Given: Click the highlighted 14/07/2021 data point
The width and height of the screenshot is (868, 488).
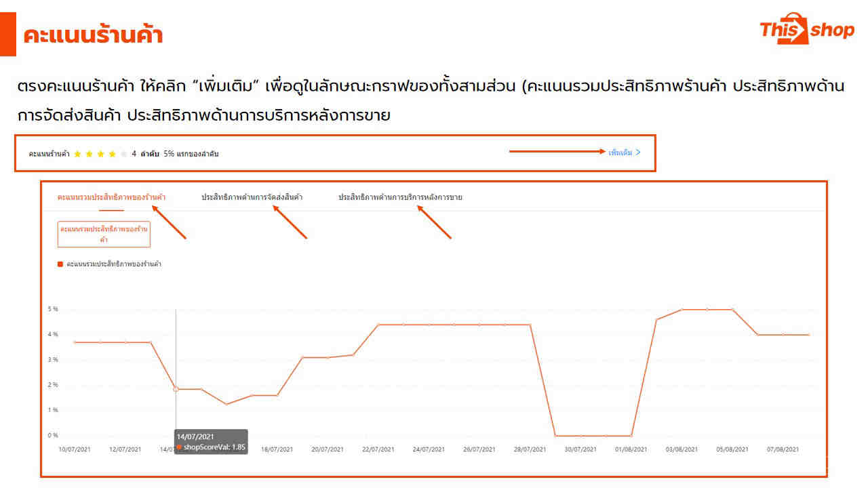Looking at the screenshot, I should coord(176,389).
